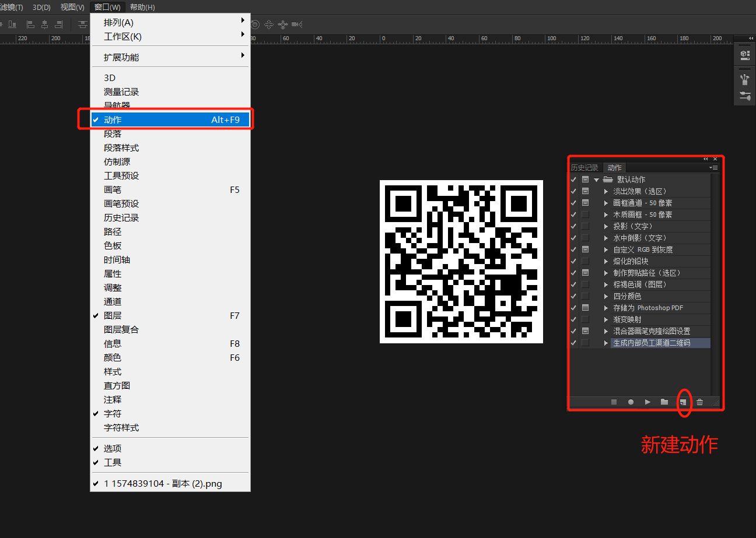Click the create new set folder icon
Screen dimensions: 756x538
(664, 402)
